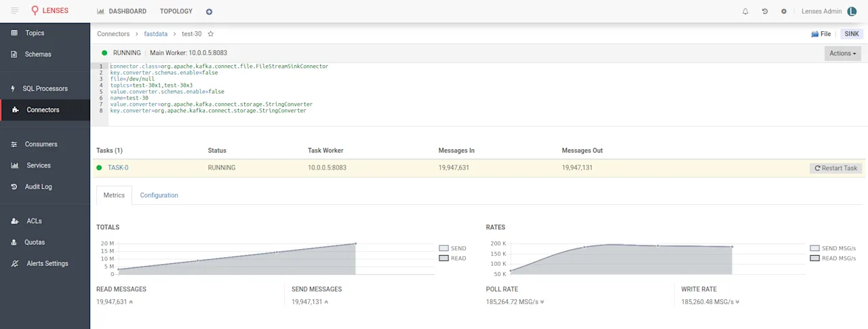Click the Services bar chart icon
Screen dimensions: 868x329
tap(14, 166)
